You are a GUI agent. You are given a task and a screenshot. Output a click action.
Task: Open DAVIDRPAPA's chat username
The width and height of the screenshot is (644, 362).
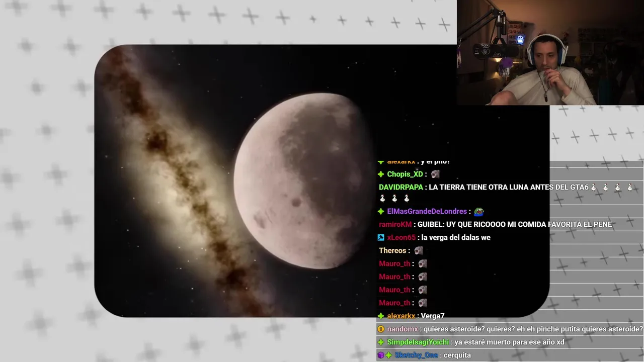[401, 187]
